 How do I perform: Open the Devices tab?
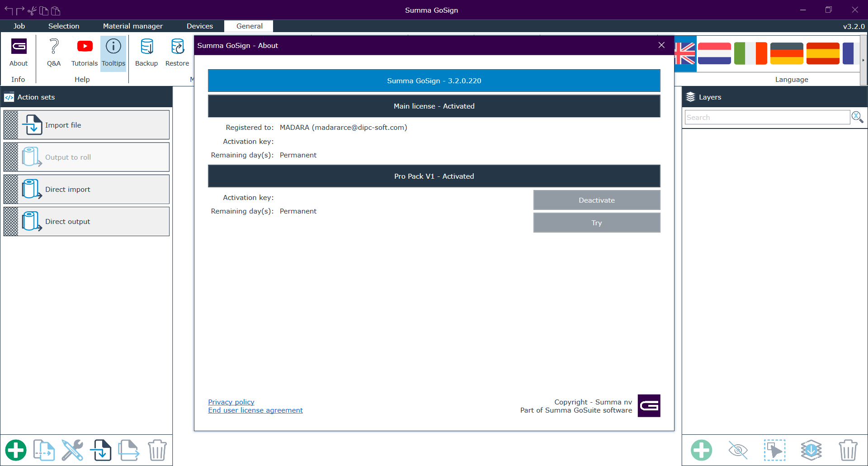(200, 26)
